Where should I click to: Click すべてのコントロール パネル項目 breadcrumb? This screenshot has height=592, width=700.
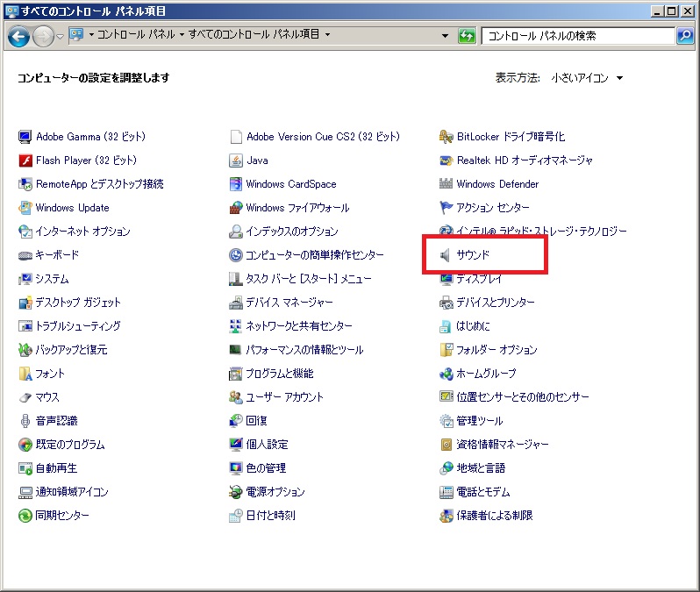coord(254,34)
